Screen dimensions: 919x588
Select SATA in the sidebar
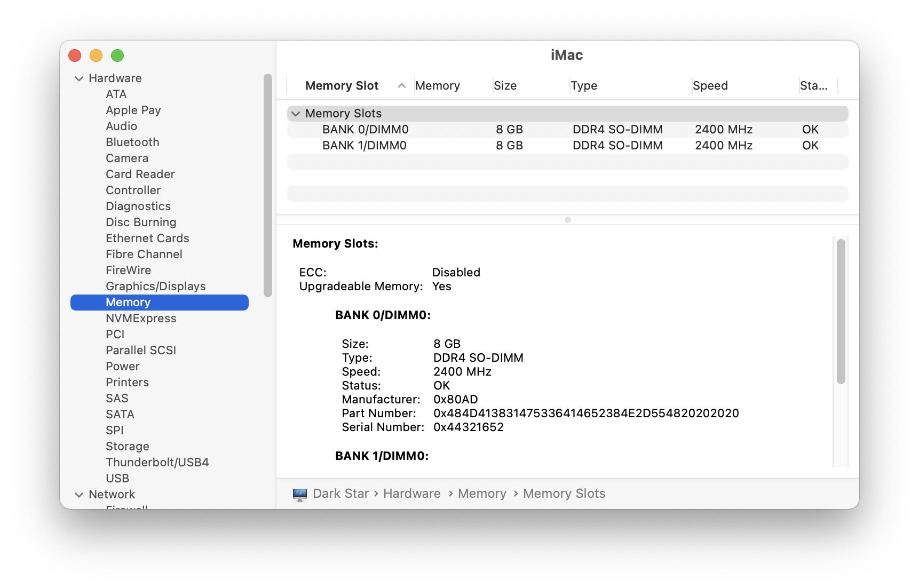(x=120, y=415)
